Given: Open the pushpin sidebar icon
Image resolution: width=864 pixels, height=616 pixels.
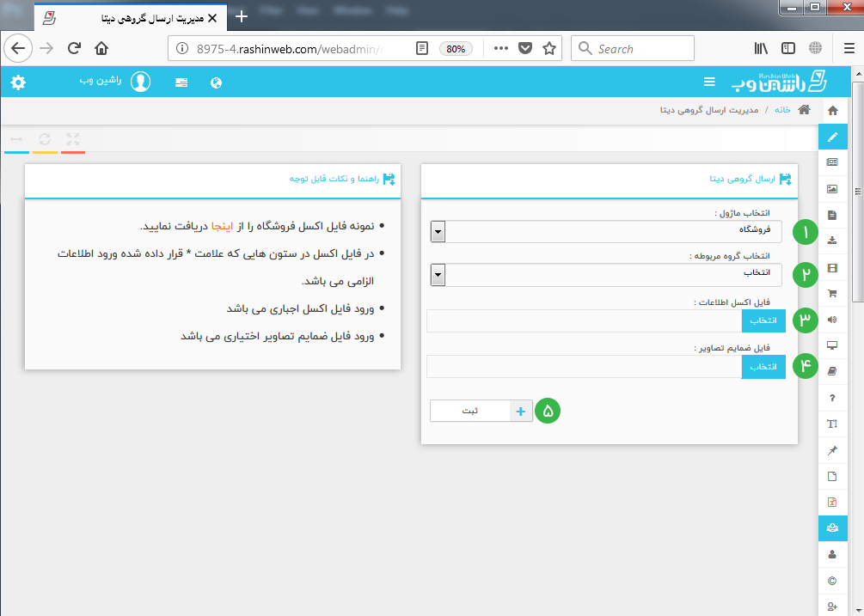Looking at the screenshot, I should pos(832,450).
